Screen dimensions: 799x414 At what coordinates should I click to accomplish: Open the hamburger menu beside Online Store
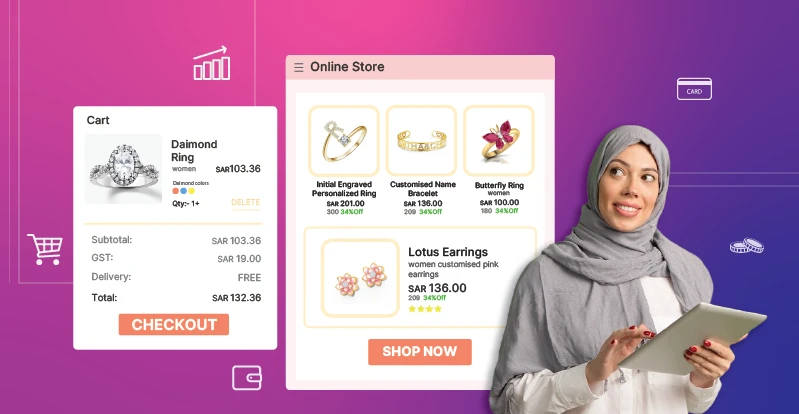pyautogui.click(x=299, y=67)
